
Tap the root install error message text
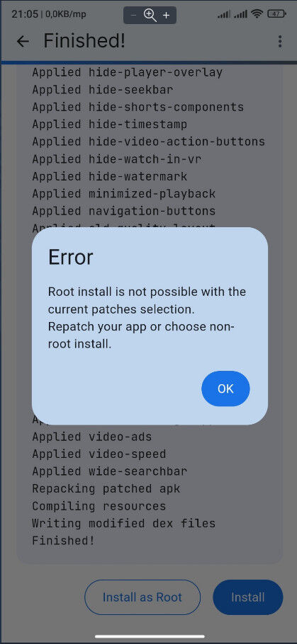click(147, 318)
